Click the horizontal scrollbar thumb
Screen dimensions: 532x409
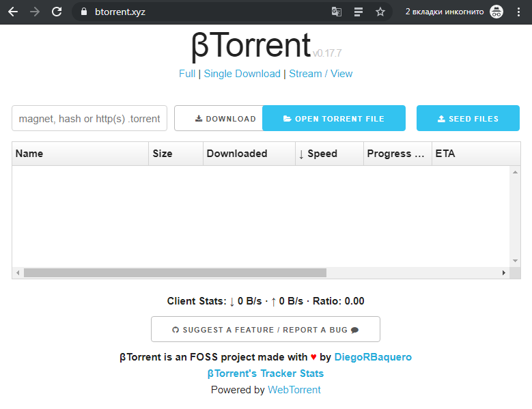175,272
